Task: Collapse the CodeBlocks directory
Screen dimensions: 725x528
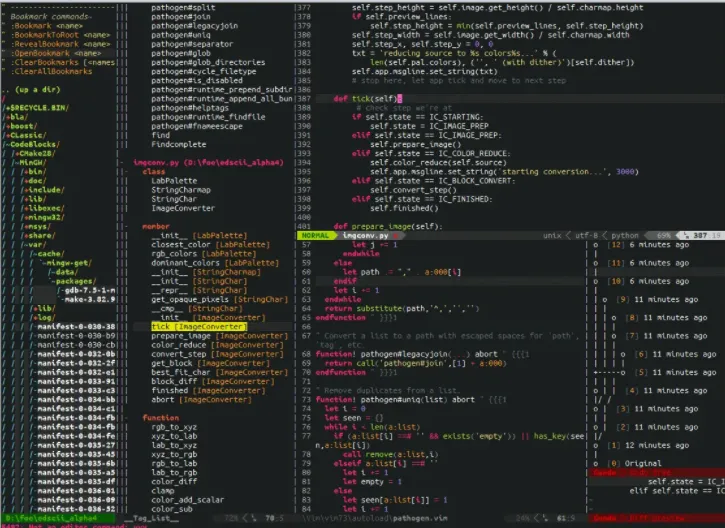Action: (x=32, y=144)
